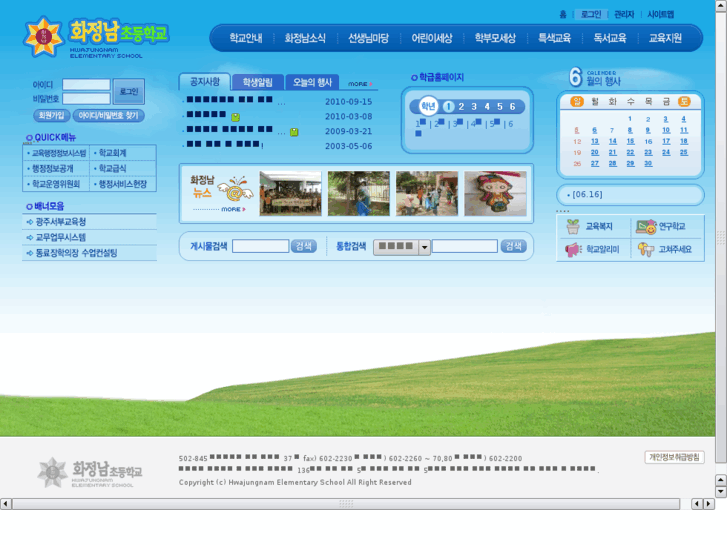This screenshot has width=727, height=545.
Task: Open the 선생님마당 menu
Action: pos(369,38)
